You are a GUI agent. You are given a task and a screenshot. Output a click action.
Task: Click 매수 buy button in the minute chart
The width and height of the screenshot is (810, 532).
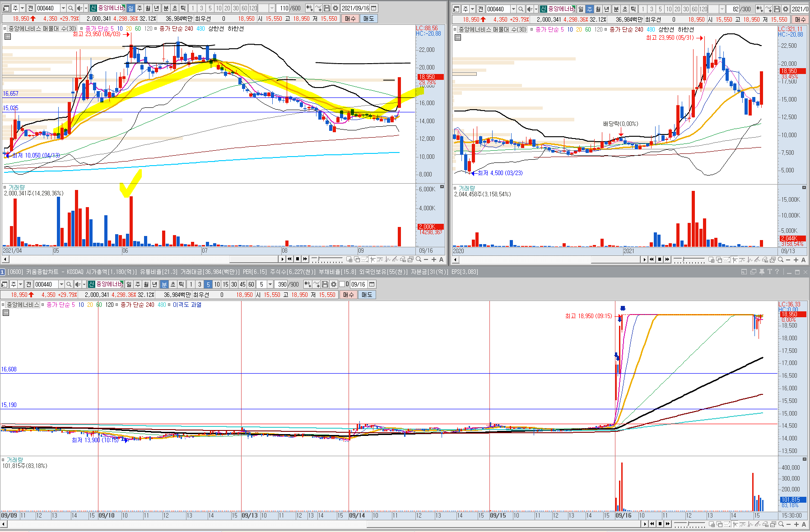pos(348,295)
